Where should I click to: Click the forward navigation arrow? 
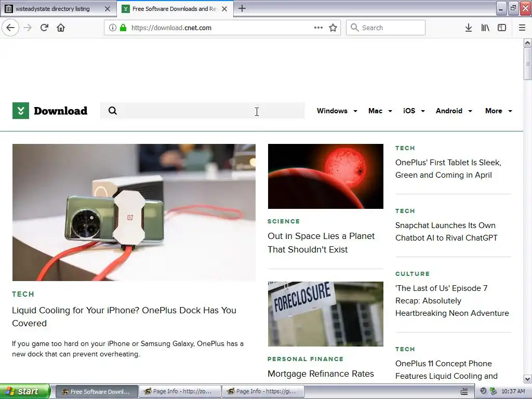[x=28, y=28]
